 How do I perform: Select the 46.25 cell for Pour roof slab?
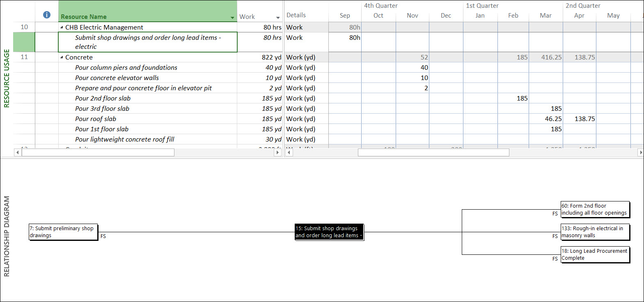click(546, 119)
